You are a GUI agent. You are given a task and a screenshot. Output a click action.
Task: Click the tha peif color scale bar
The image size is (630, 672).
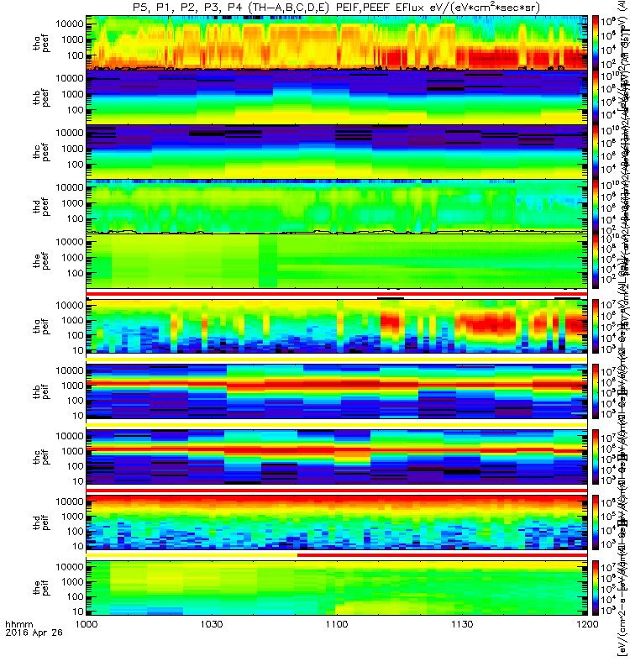pos(596,326)
